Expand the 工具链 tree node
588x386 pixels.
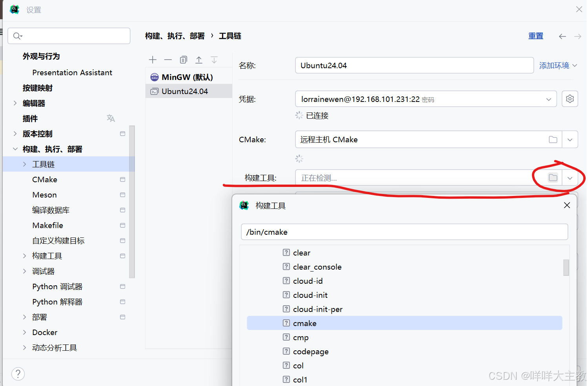(24, 164)
